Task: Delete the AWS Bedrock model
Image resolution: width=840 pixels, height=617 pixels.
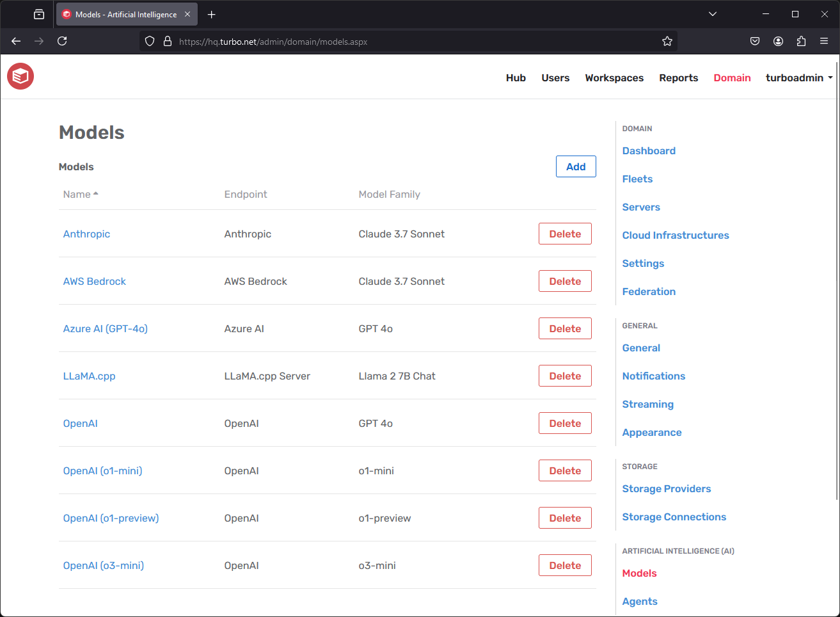Action: pyautogui.click(x=565, y=281)
